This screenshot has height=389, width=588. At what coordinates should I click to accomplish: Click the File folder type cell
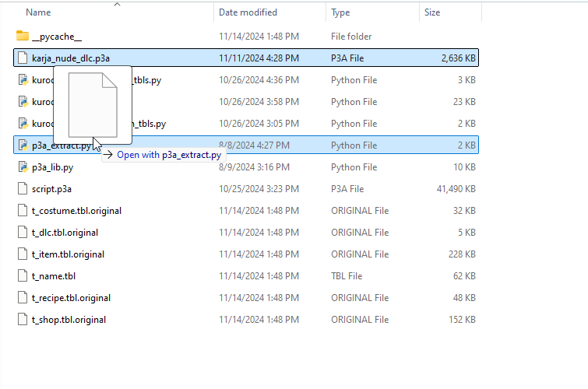pos(351,37)
